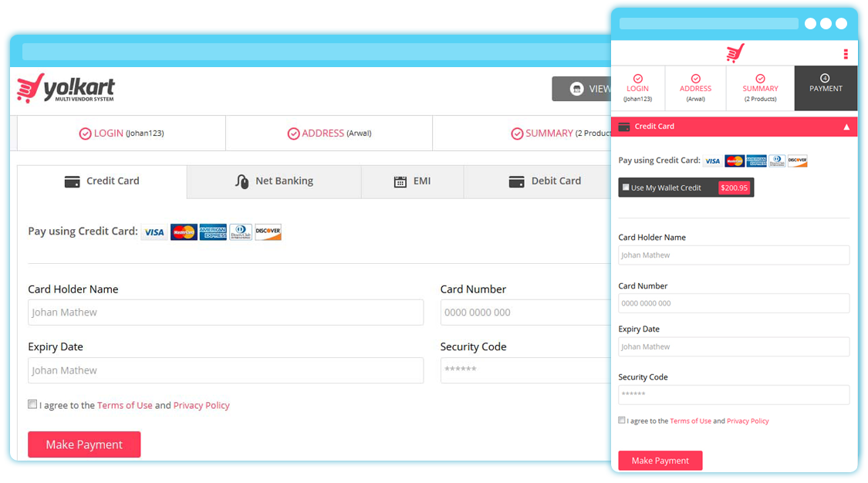Image resolution: width=868 pixels, height=483 pixels.
Task: Click the Make Payment button
Action: point(84,444)
